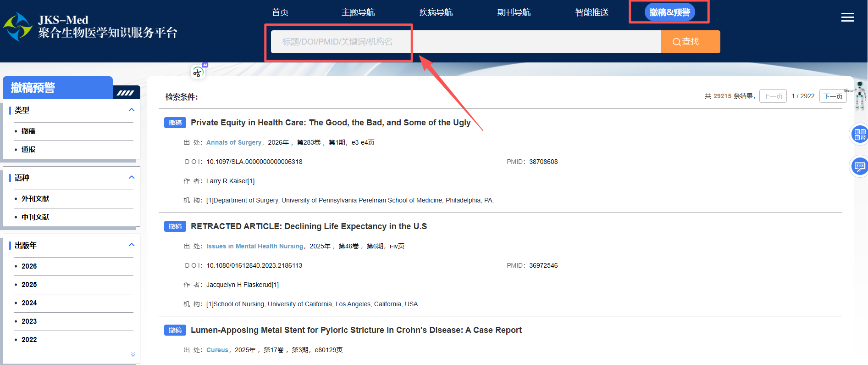The height and width of the screenshot is (365, 868).
Task: Go to the 期刊导航 menu item
Action: [x=514, y=12]
